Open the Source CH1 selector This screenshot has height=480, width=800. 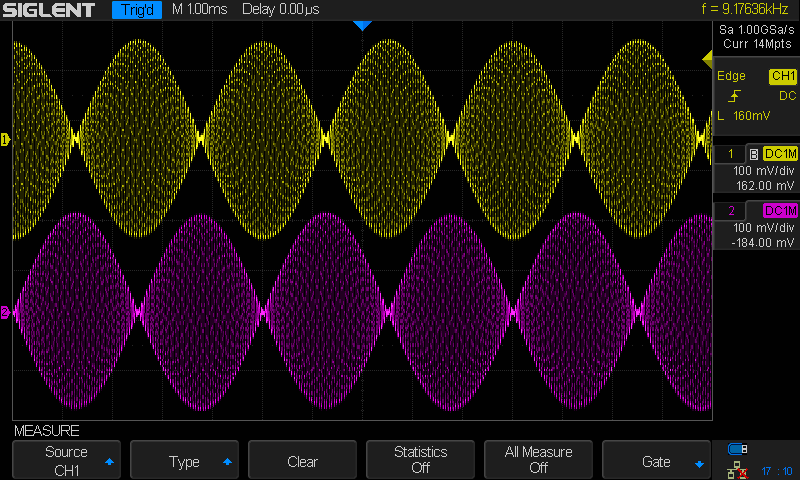pos(66,461)
